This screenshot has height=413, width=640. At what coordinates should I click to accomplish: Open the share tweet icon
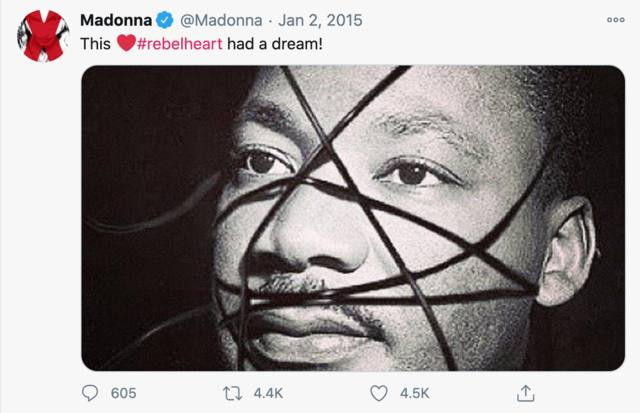pos(526,393)
